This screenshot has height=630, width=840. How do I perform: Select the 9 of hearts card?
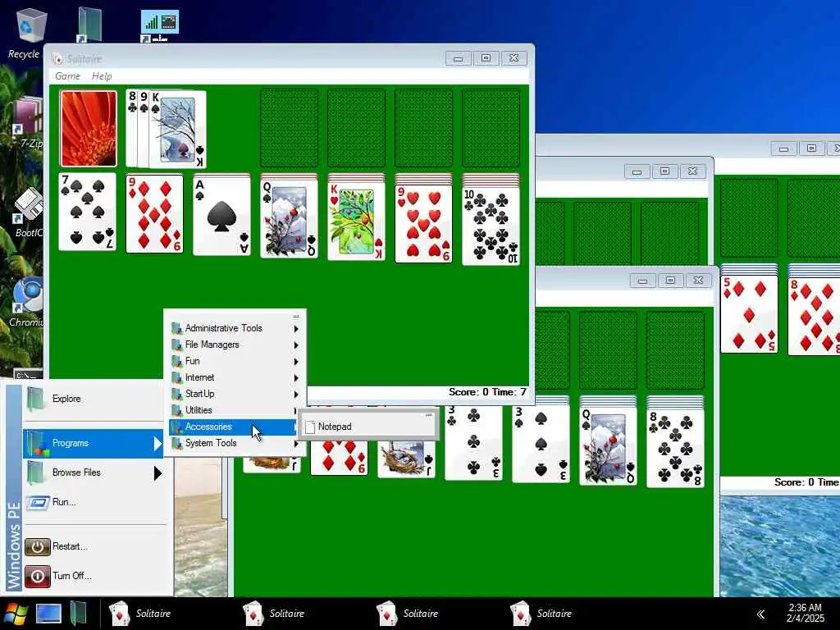click(423, 224)
